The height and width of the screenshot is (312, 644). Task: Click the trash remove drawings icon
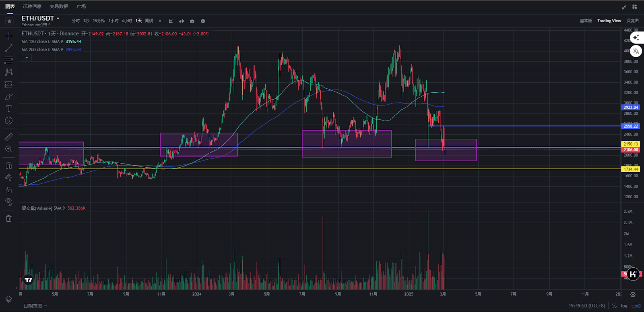[x=8, y=218]
